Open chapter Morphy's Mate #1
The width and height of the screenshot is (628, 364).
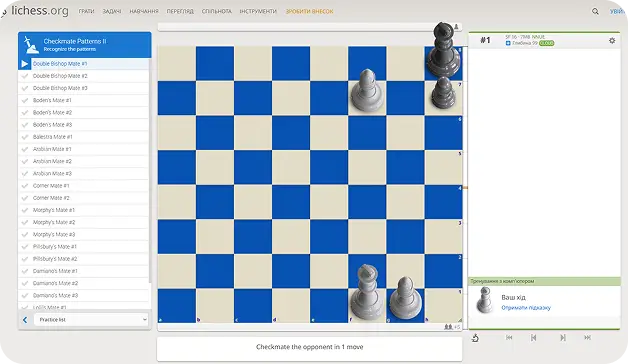point(84,210)
